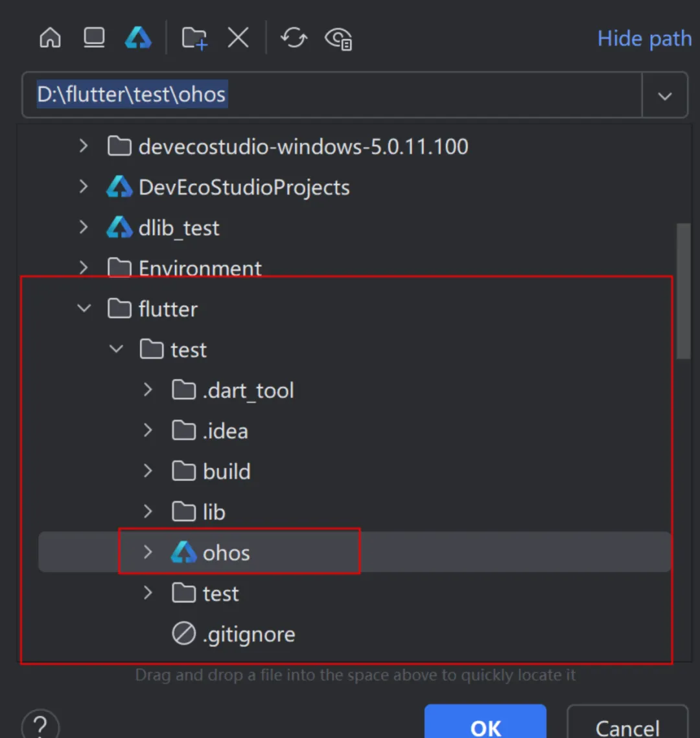700x738 pixels.
Task: Click the folder icon beside Environment
Action: 119,268
